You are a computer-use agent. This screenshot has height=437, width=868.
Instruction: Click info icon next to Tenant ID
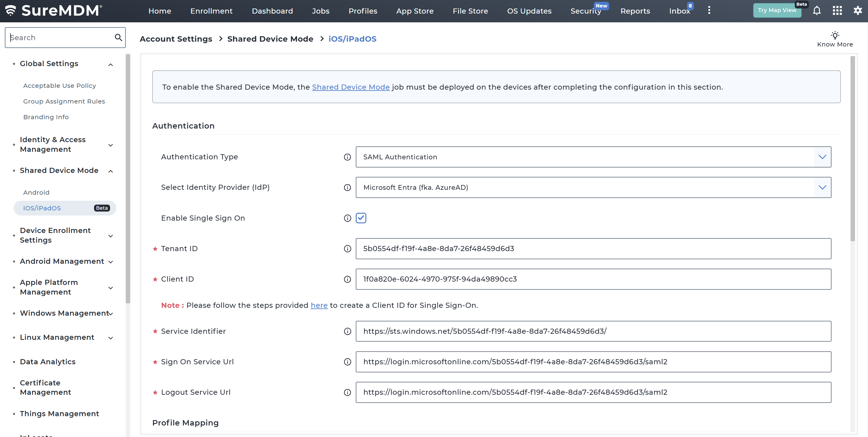[x=347, y=249]
